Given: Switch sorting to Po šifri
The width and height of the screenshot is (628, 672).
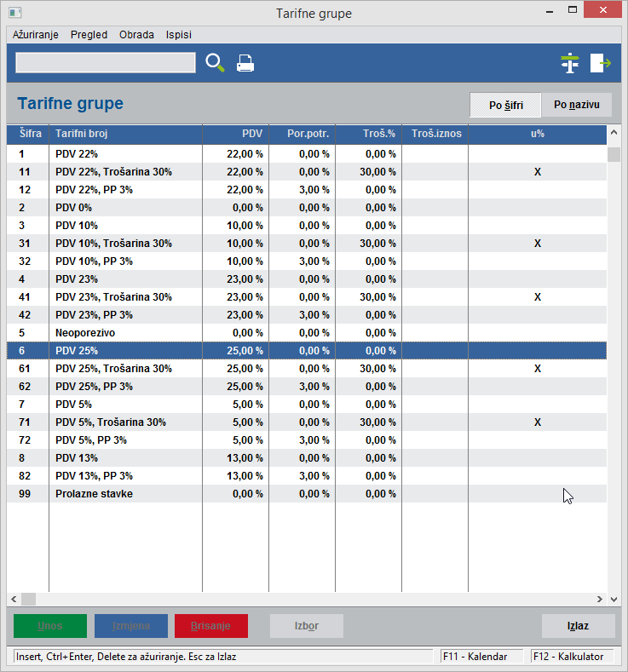Looking at the screenshot, I should click(505, 106).
